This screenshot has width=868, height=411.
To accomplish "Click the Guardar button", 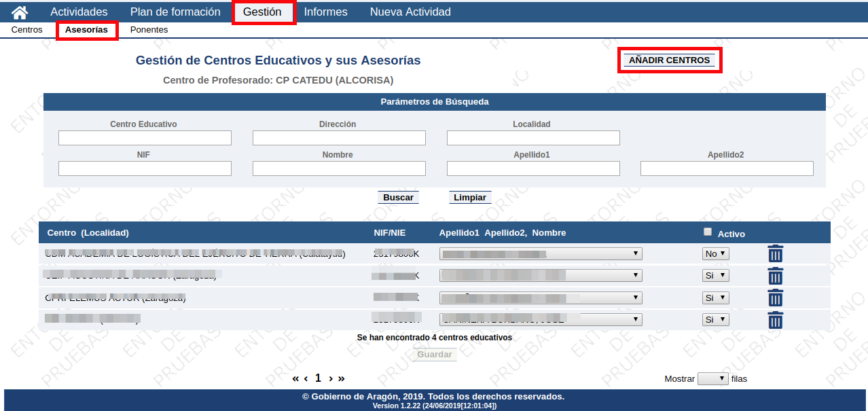I will pyautogui.click(x=435, y=355).
